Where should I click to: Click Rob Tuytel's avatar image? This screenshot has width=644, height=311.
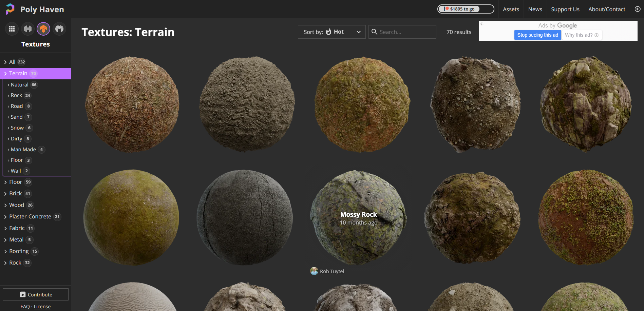[314, 271]
